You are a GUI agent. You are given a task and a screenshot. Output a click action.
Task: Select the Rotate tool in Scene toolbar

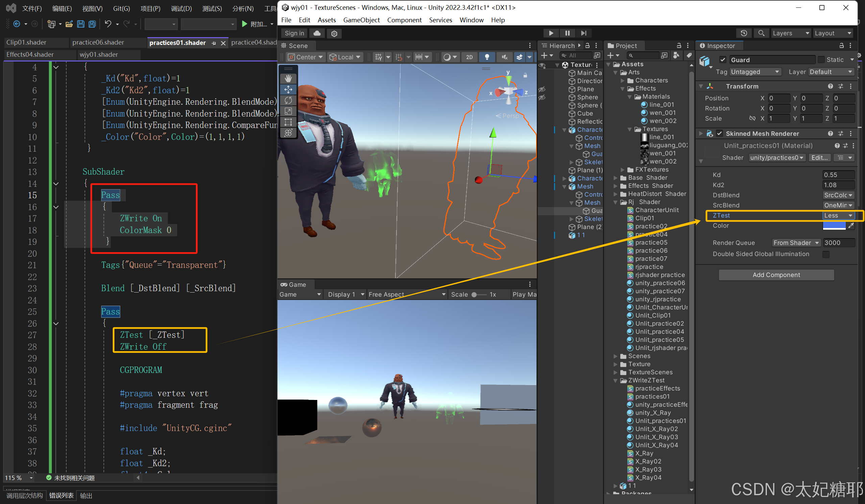(288, 100)
